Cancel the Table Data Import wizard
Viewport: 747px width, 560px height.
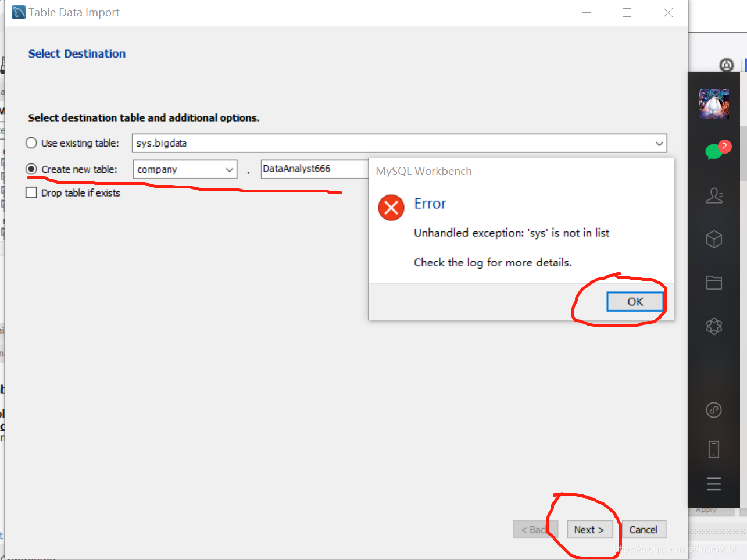tap(643, 529)
